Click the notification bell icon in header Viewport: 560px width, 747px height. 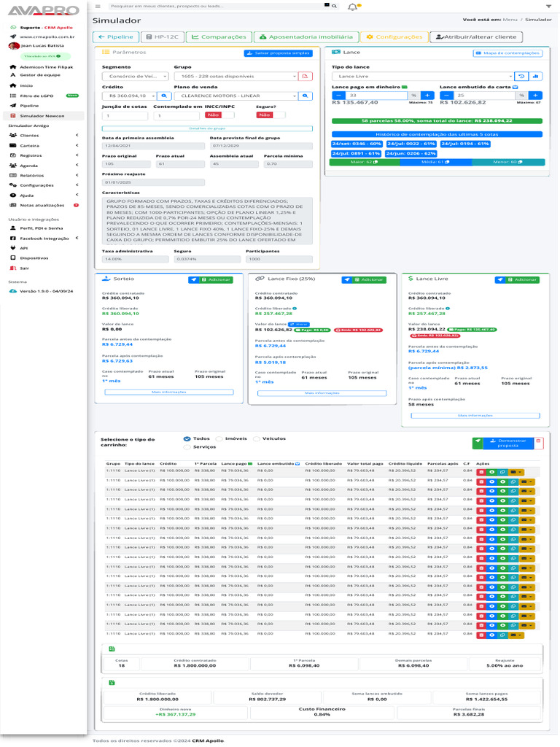[353, 7]
